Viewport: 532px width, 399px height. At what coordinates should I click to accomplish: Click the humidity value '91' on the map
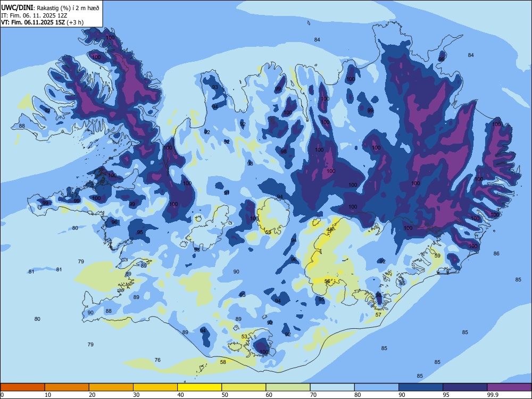click(227, 193)
